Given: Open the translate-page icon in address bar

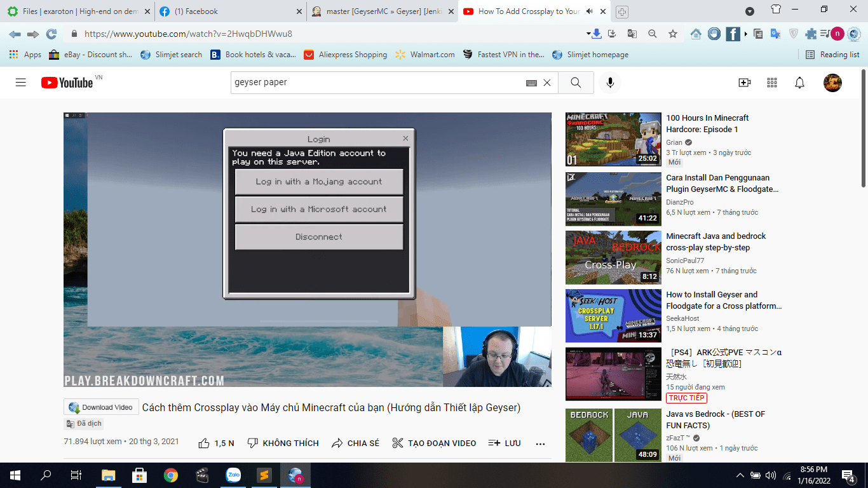Looking at the screenshot, I should pos(632,34).
